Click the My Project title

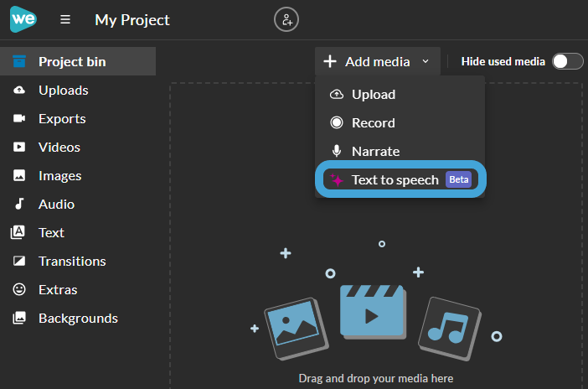click(132, 20)
